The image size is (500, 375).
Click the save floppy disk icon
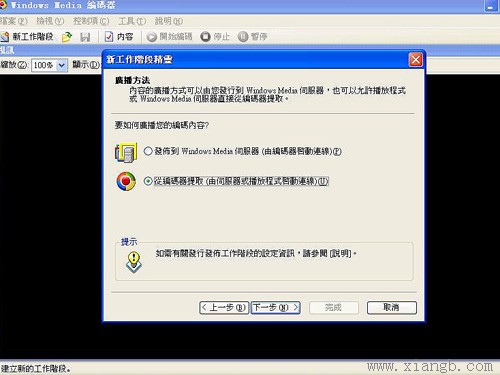pos(85,37)
